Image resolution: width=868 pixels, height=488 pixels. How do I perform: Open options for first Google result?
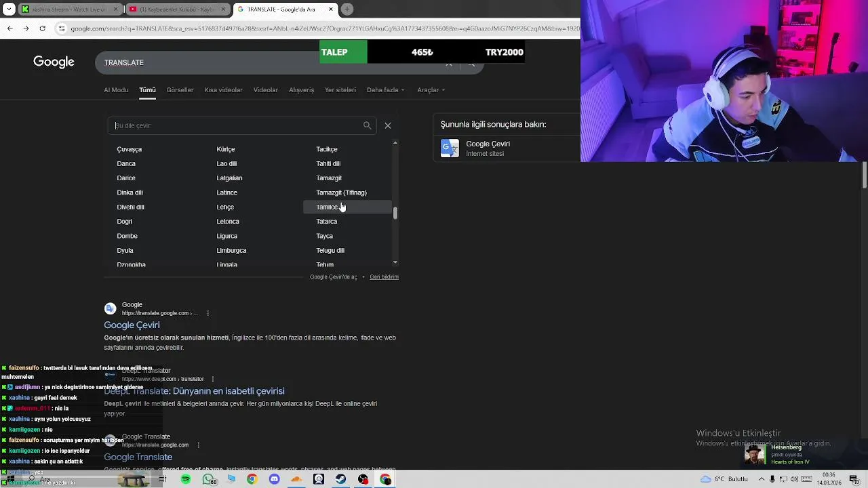(208, 313)
